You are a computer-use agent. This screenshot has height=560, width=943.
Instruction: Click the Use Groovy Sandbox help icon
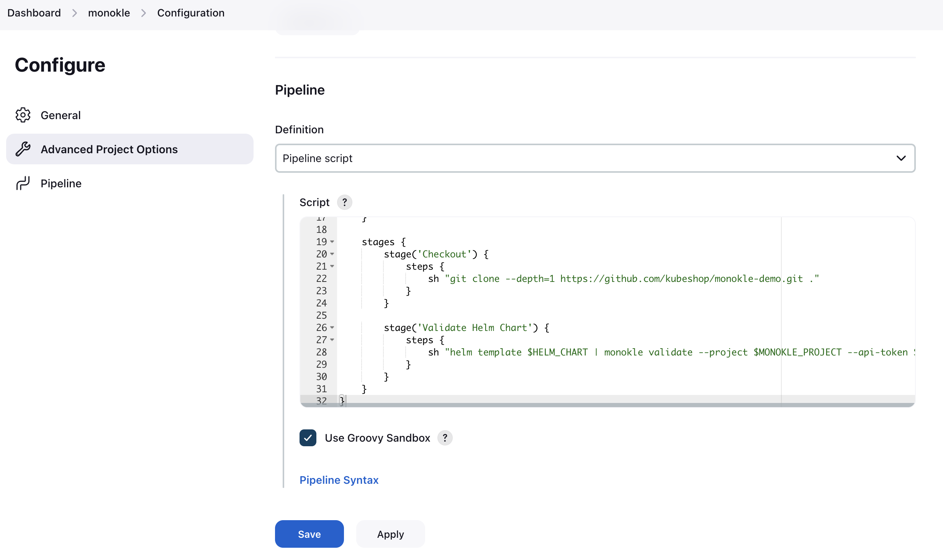coord(445,438)
